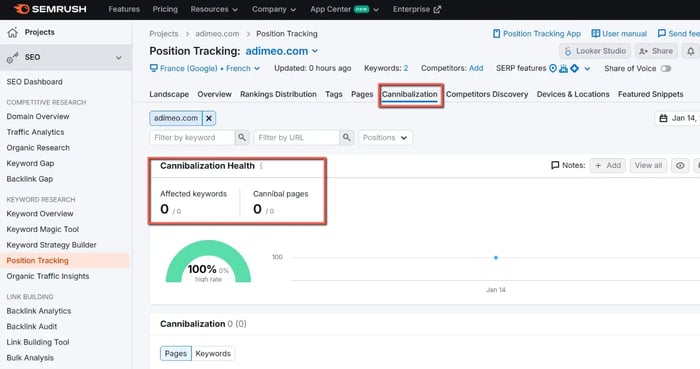This screenshot has width=700, height=369.
Task: Click the Share button
Action: (656, 51)
